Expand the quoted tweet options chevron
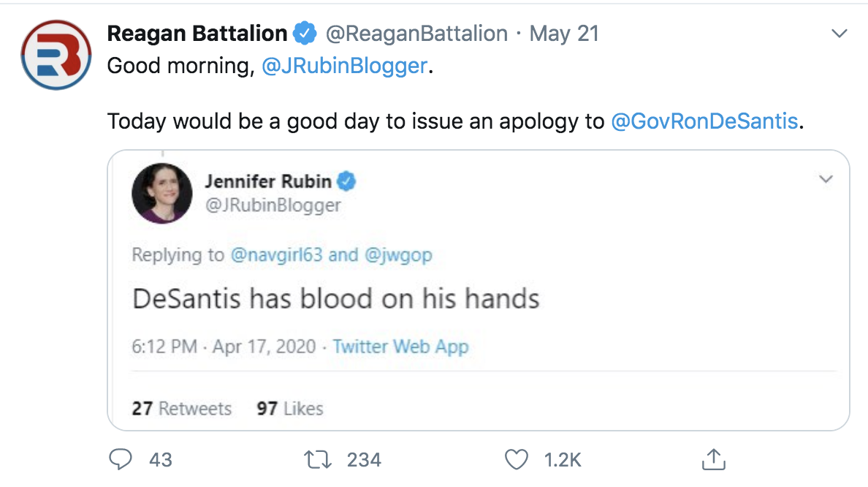The image size is (868, 487). coord(826,179)
